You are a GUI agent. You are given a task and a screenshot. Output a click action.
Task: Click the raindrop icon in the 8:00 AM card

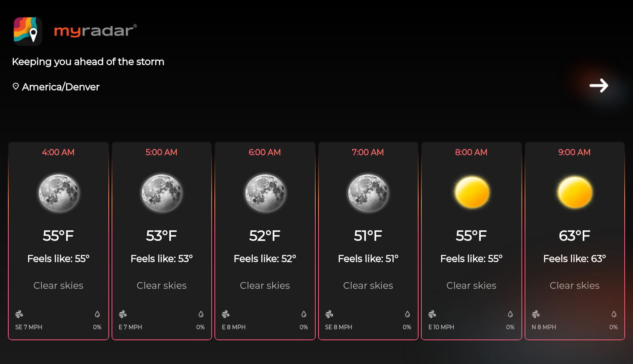tap(510, 314)
